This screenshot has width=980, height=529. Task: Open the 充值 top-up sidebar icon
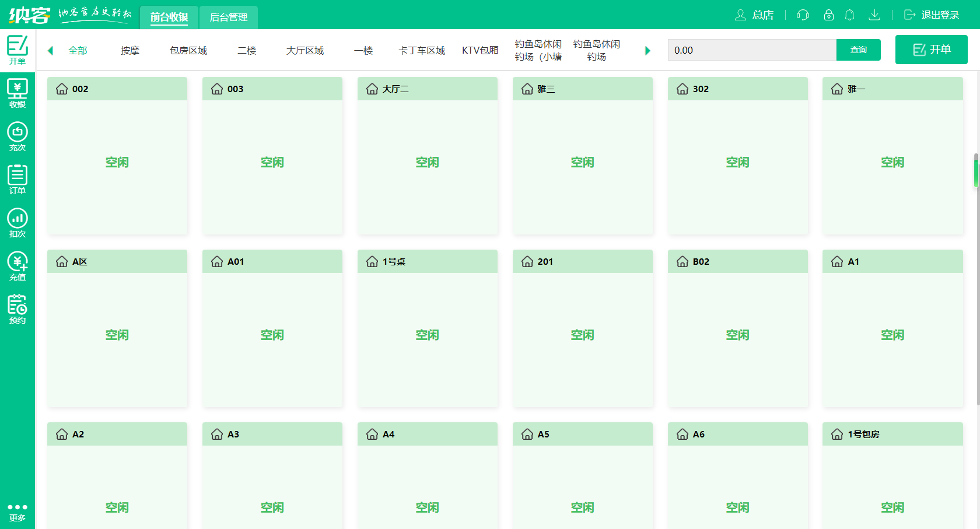click(x=17, y=266)
